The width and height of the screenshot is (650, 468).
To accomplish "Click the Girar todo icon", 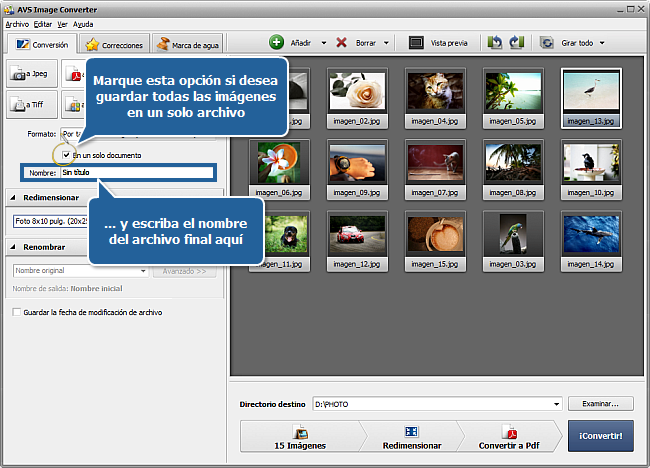I will click(x=547, y=44).
